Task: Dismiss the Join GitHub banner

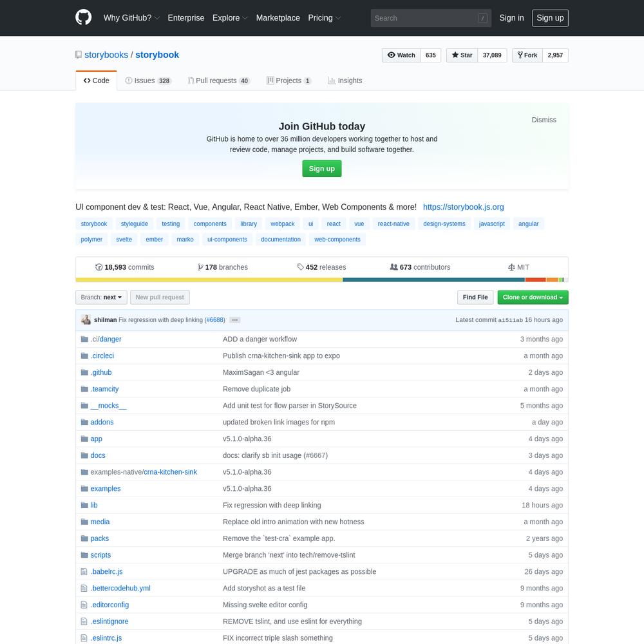Action: pos(544,120)
